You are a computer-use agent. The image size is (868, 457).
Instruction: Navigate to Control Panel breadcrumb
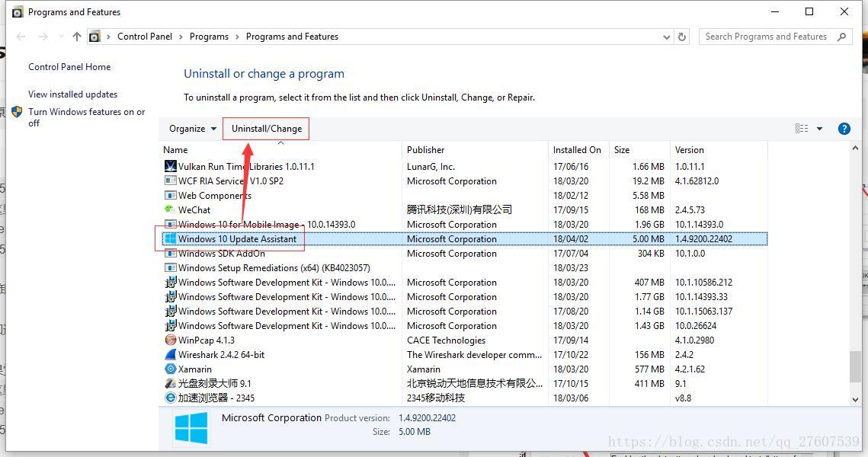[145, 37]
